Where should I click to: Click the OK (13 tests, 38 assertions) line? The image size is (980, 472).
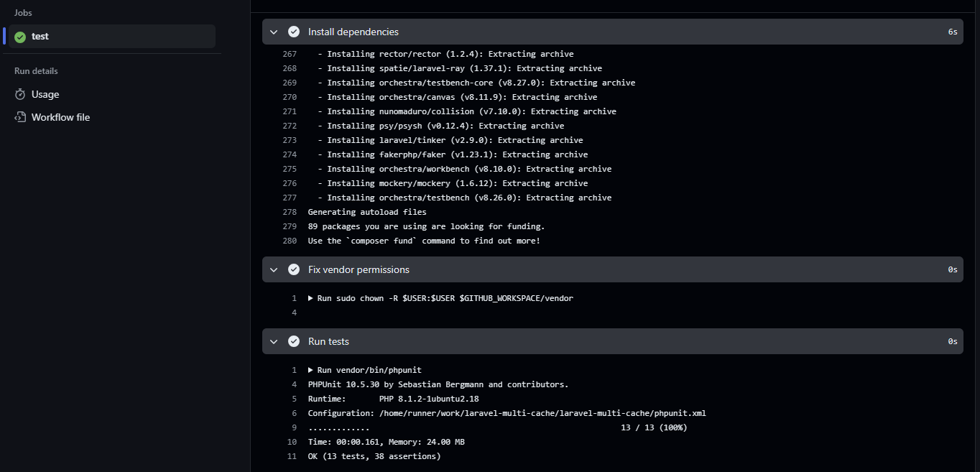(374, 456)
